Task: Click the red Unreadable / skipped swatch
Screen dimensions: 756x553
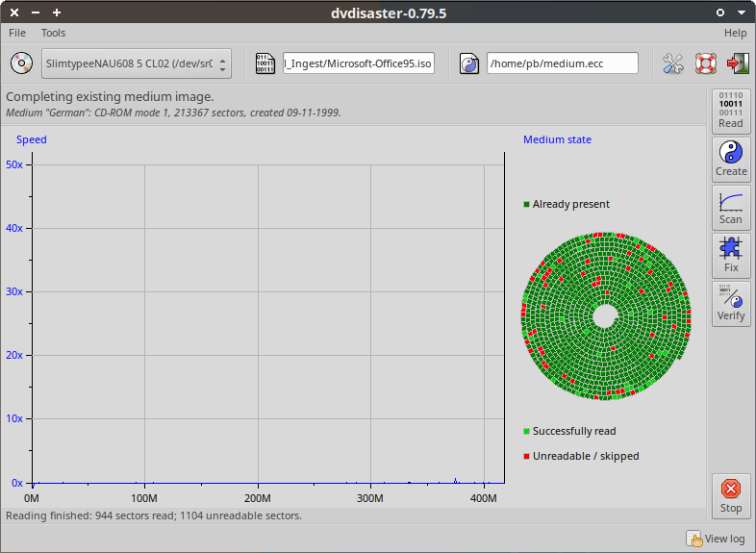Action: click(x=526, y=457)
